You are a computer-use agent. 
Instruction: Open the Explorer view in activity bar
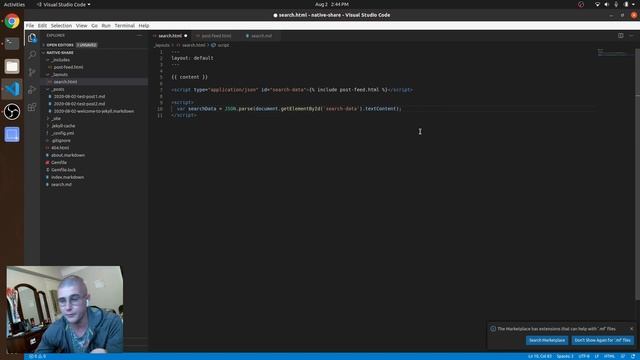32,38
